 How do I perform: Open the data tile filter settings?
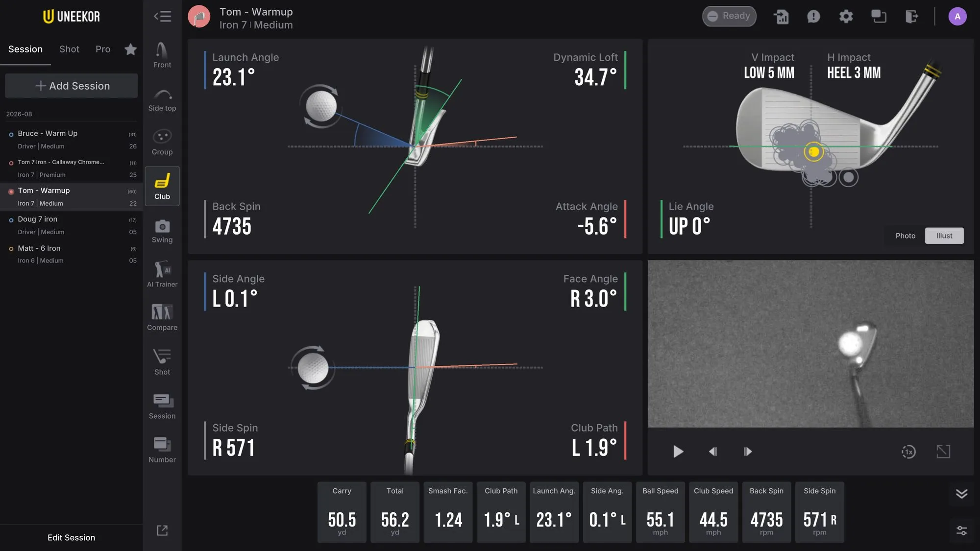[961, 530]
